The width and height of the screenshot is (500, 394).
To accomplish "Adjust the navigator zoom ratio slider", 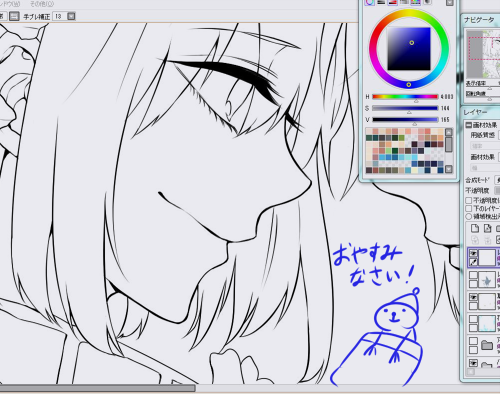I will pyautogui.click(x=489, y=88).
